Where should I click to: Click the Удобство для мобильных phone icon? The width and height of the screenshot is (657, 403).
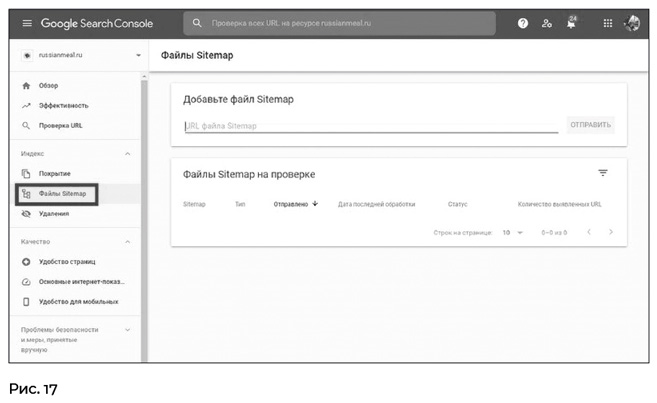coord(26,302)
